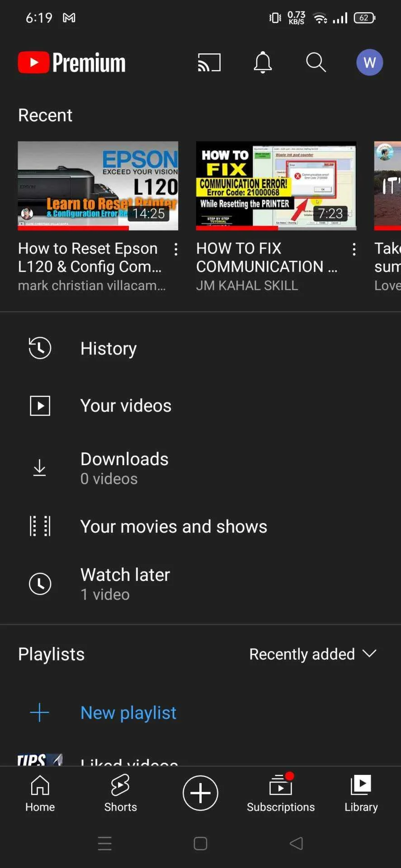The height and width of the screenshot is (868, 401).
Task: Open Downloads list
Action: [200, 468]
